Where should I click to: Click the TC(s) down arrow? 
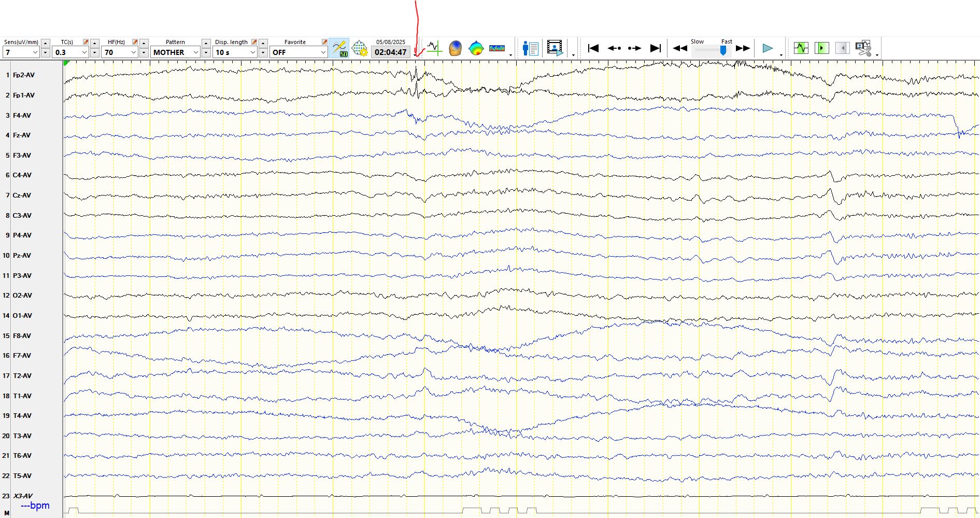95,52
